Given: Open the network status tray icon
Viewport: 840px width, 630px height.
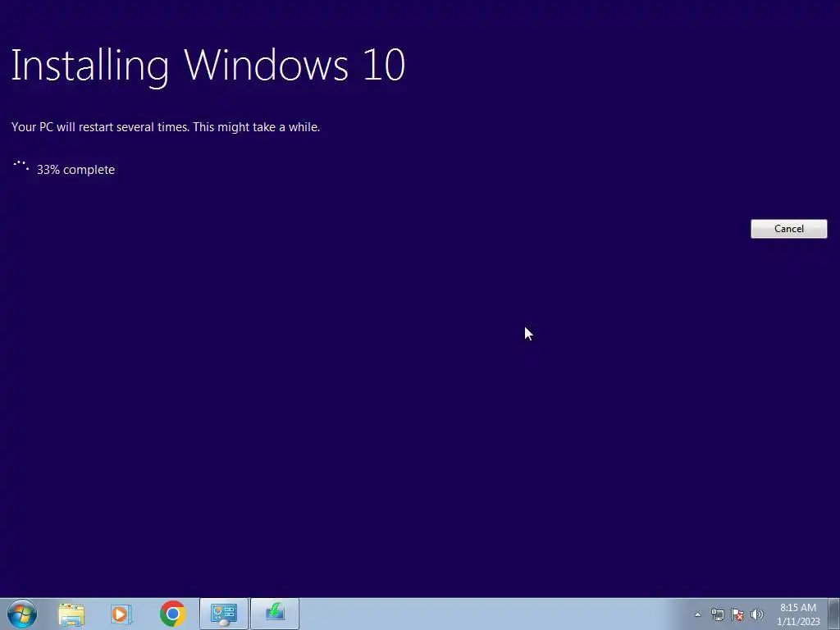Looking at the screenshot, I should tap(717, 614).
